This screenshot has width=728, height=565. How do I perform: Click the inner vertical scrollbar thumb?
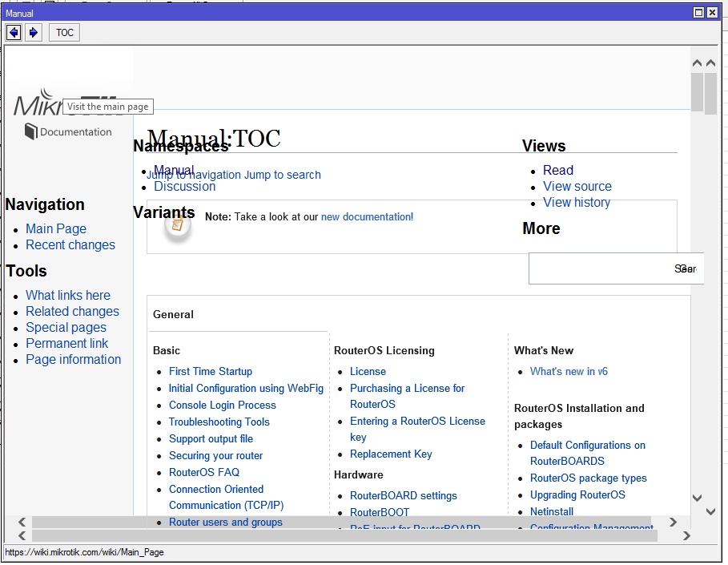(697, 92)
